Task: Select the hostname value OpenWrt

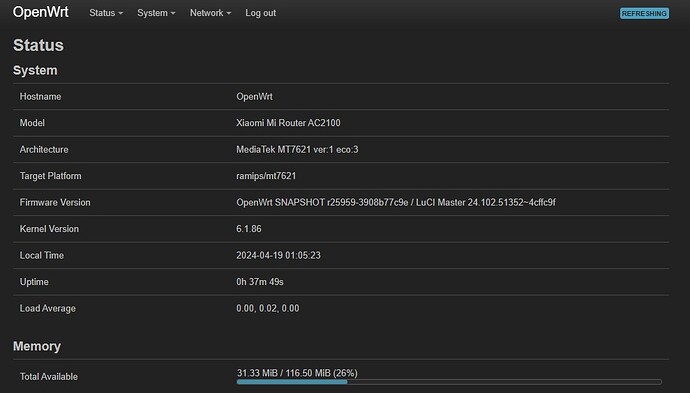Action: [x=254, y=96]
